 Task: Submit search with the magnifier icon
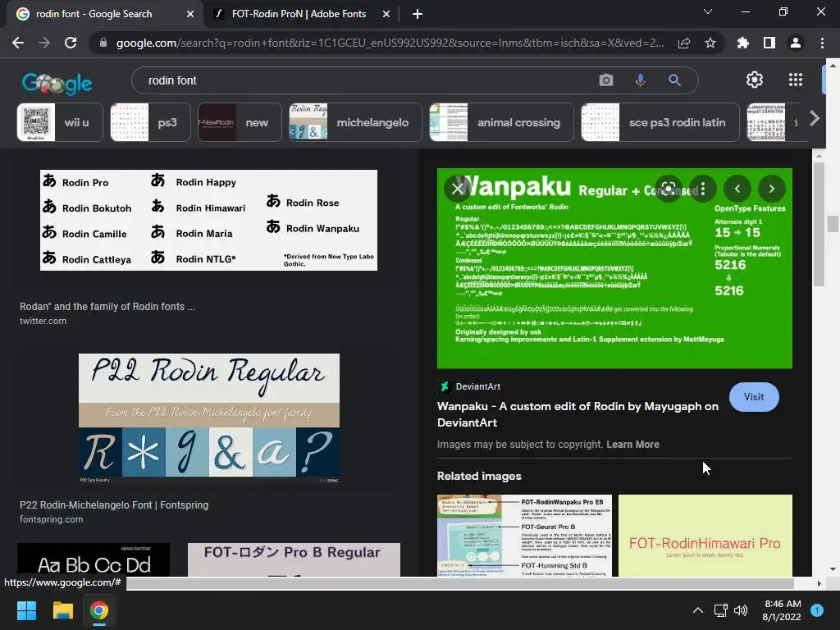click(674, 80)
